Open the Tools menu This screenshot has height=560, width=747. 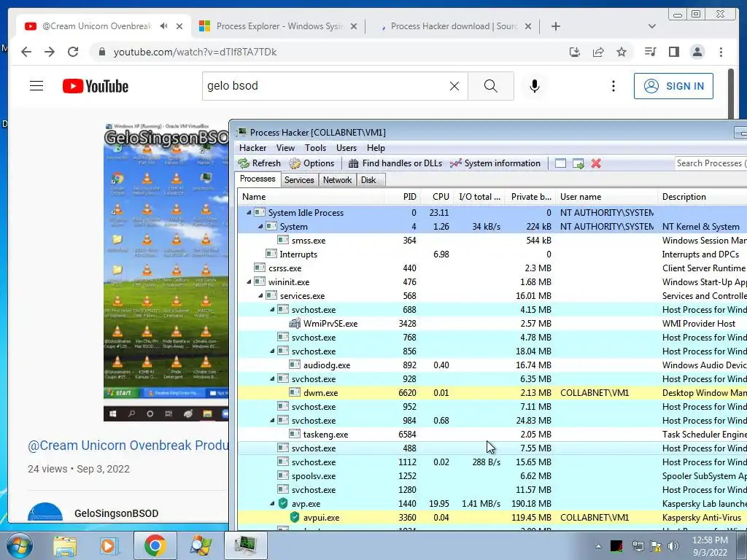[x=315, y=147]
